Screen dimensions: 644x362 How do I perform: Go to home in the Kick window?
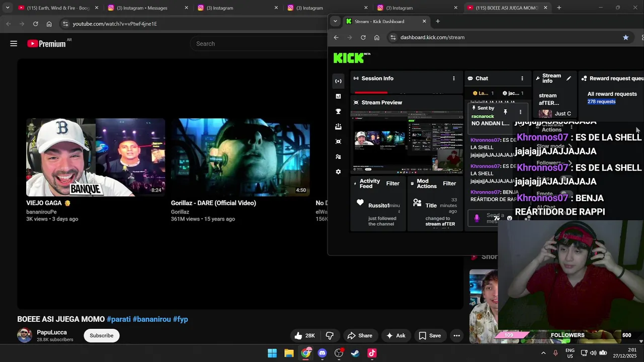tap(377, 37)
